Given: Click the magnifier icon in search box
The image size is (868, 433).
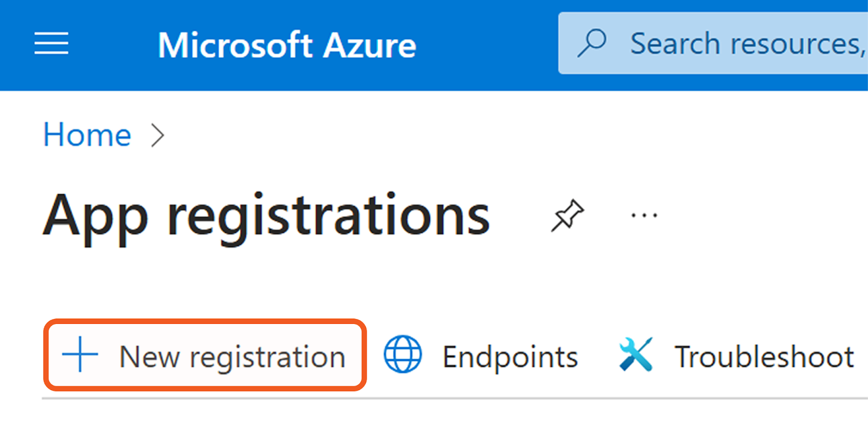Looking at the screenshot, I should coord(592,43).
